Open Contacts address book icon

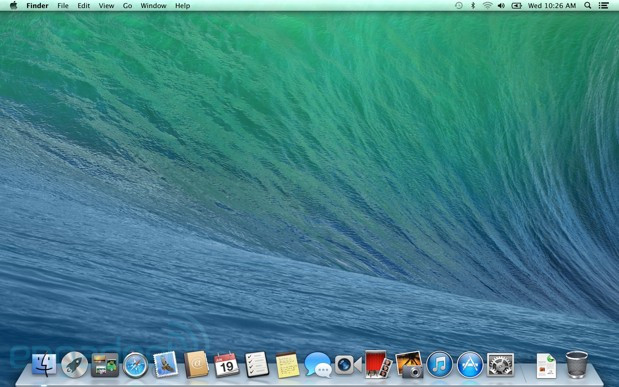click(x=196, y=364)
